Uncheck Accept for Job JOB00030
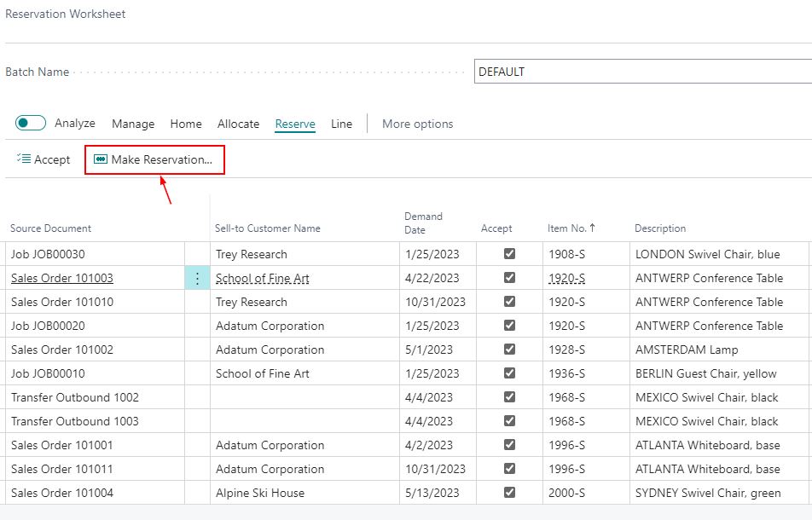This screenshot has height=520, width=812. click(x=509, y=253)
